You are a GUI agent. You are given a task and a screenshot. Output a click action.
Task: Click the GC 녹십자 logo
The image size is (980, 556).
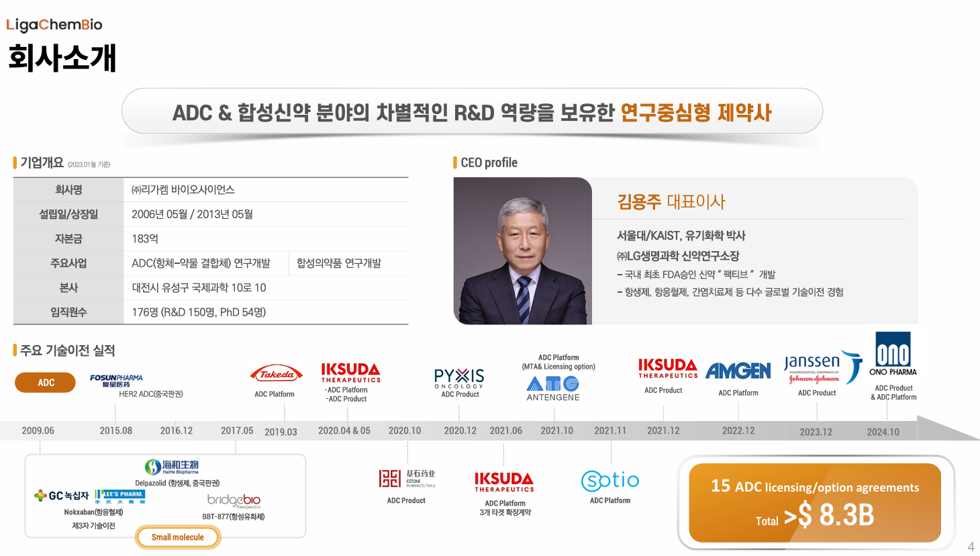(x=62, y=496)
